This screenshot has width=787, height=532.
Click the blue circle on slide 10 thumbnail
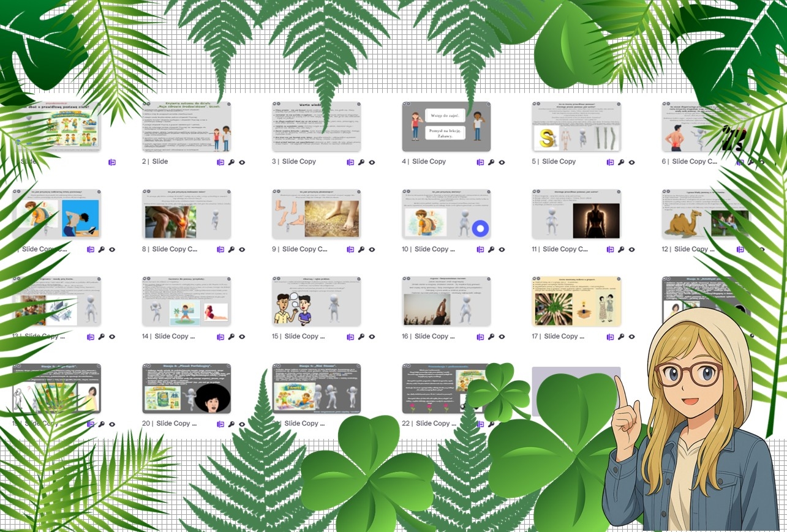click(x=480, y=229)
